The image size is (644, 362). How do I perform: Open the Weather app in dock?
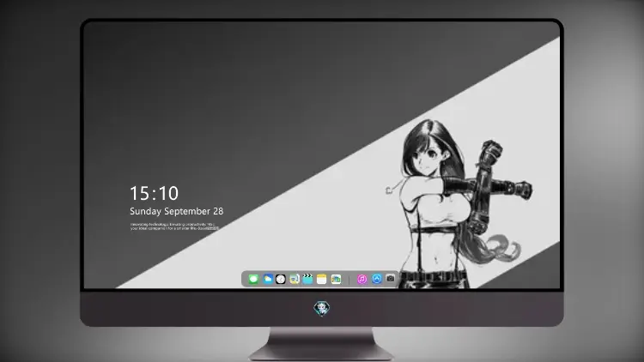coord(267,279)
